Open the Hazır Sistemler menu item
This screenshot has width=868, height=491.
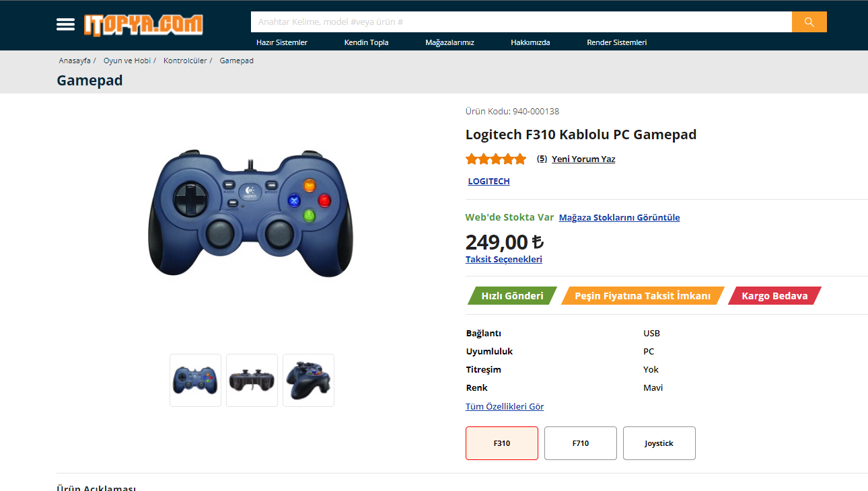[x=282, y=42]
